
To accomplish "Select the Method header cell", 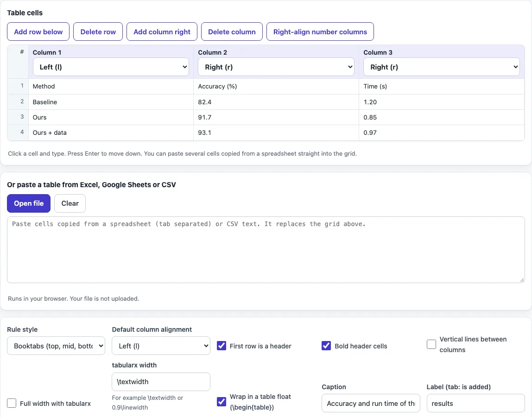I will pos(111,87).
